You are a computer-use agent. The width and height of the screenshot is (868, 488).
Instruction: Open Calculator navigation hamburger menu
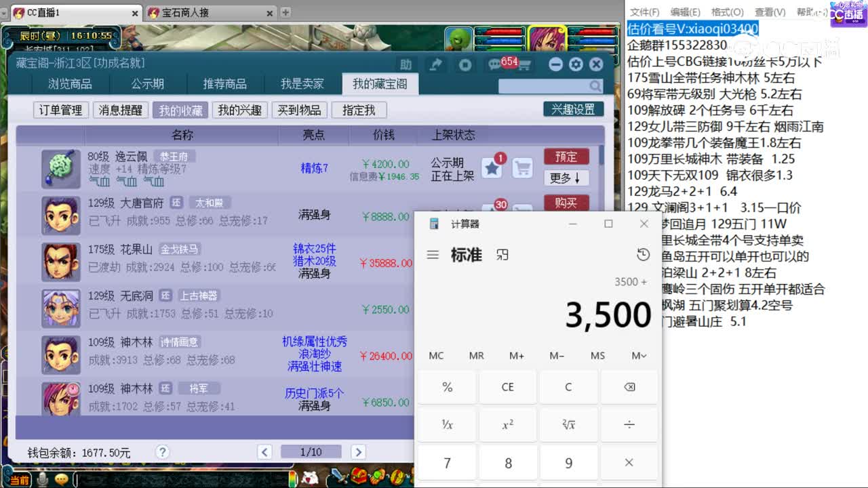pyautogui.click(x=433, y=254)
